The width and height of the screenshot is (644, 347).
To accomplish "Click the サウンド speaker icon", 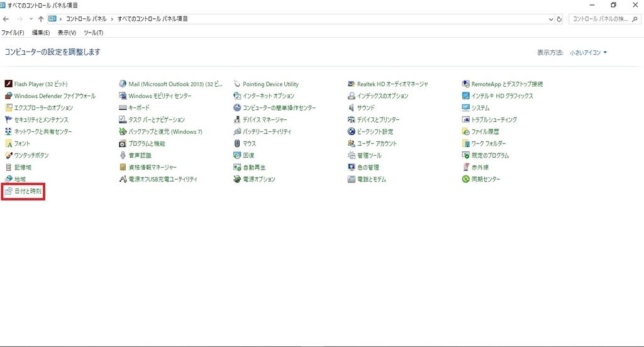I will 351,107.
